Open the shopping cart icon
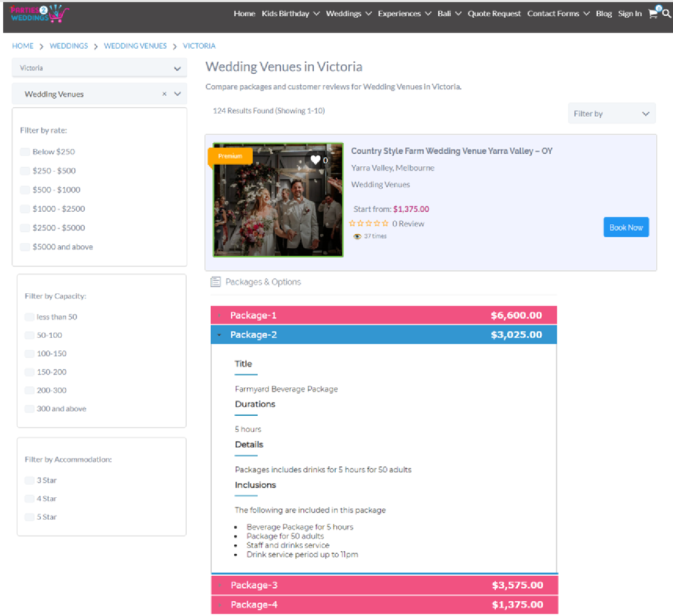Viewport: 673px width, 616px height. pos(653,14)
